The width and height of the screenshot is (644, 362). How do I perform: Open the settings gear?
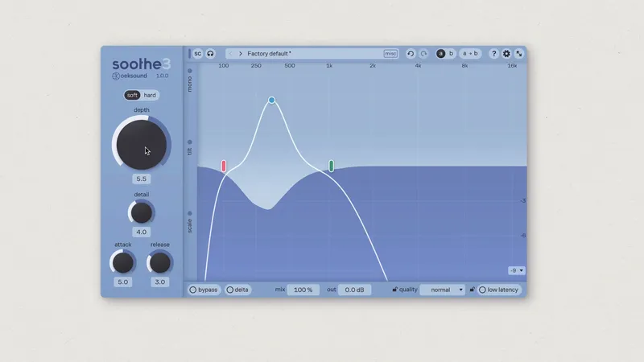point(506,54)
